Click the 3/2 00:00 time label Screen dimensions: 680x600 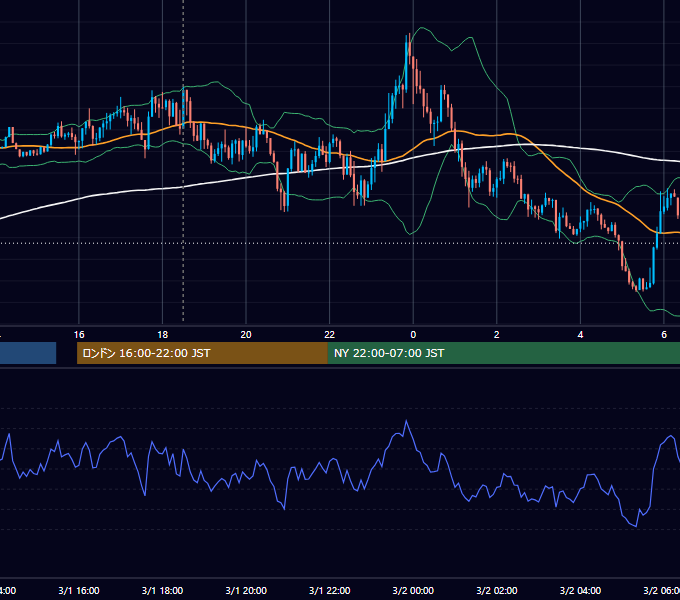pos(413,590)
